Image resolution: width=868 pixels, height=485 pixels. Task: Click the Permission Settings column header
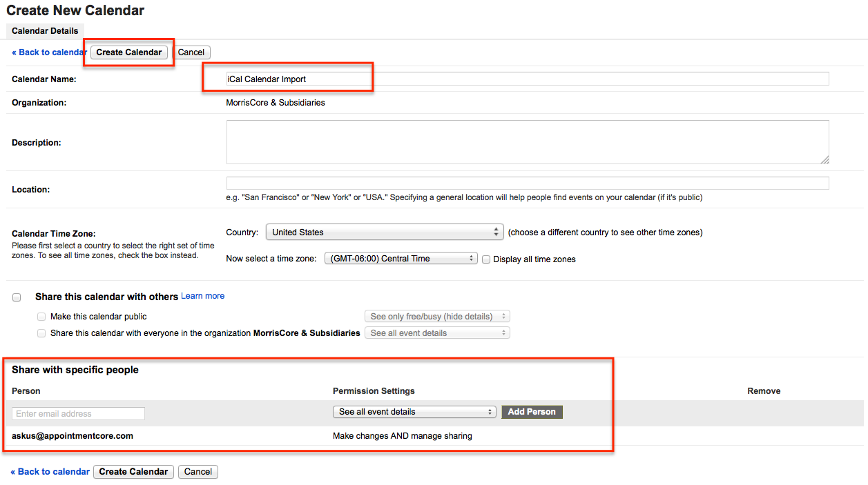click(374, 391)
